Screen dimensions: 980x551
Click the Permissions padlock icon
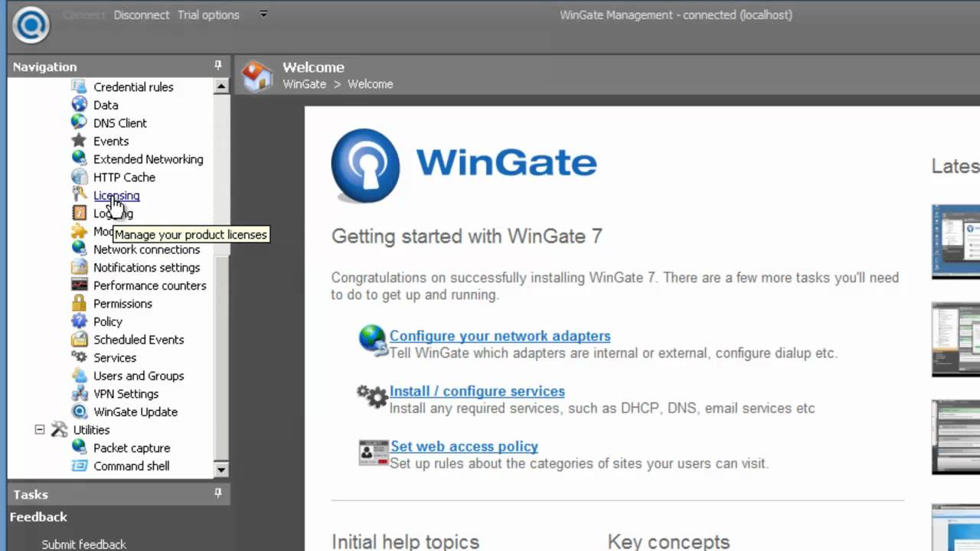[79, 303]
